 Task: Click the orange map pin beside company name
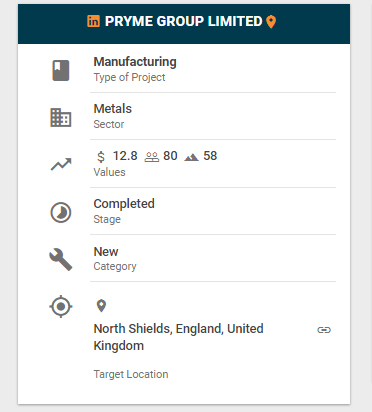pos(271,22)
